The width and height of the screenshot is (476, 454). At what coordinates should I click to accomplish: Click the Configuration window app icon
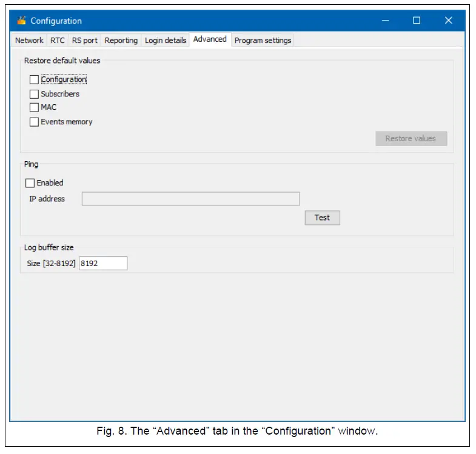(21, 21)
